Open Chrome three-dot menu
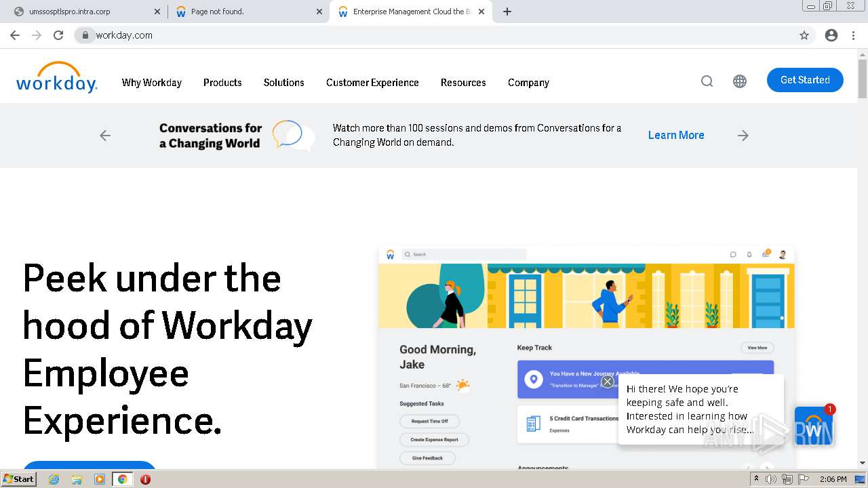868x488 pixels. (853, 35)
